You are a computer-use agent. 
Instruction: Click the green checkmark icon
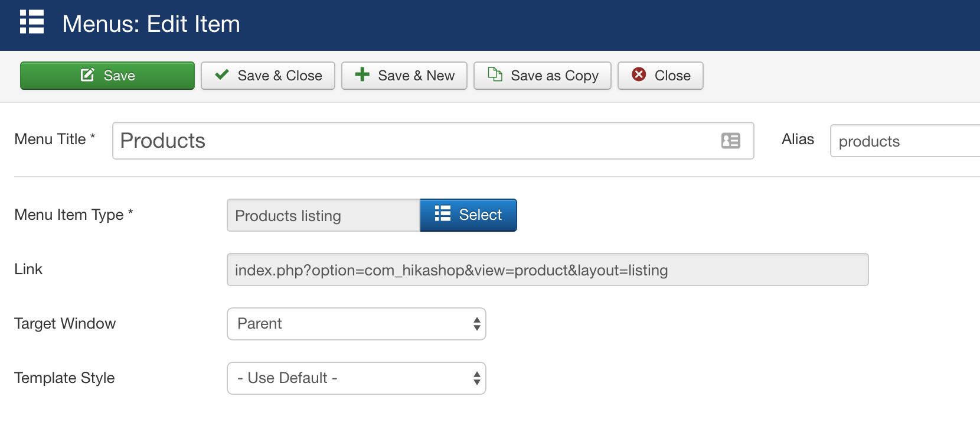[222, 75]
